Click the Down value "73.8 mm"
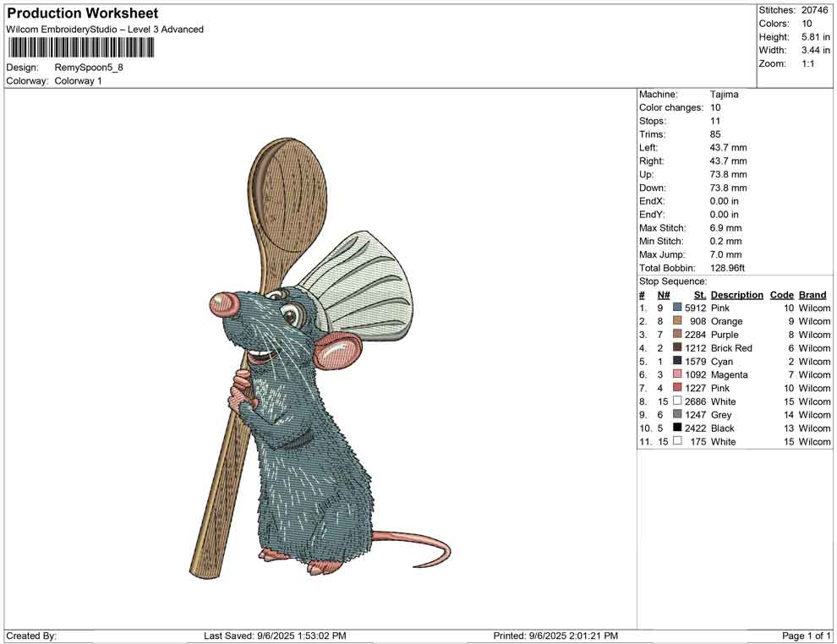837x644 pixels. (x=729, y=188)
